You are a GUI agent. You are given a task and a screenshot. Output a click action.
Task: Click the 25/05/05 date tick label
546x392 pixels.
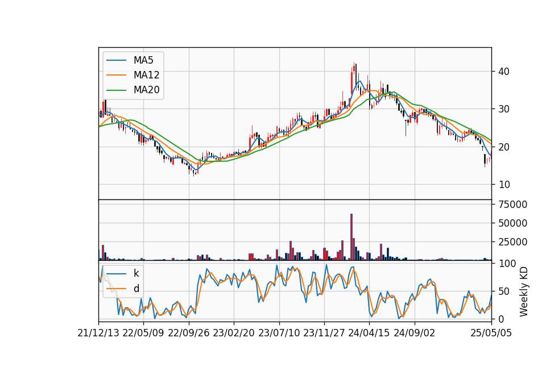pos(491,333)
